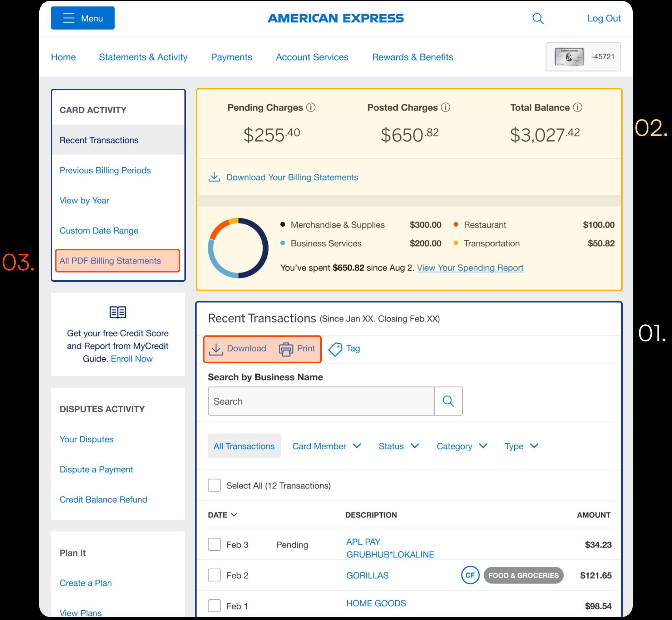This screenshot has height=620, width=672.
Task: Open APL PAY GRUBHUB*LOKALINE transaction
Action: (x=390, y=548)
